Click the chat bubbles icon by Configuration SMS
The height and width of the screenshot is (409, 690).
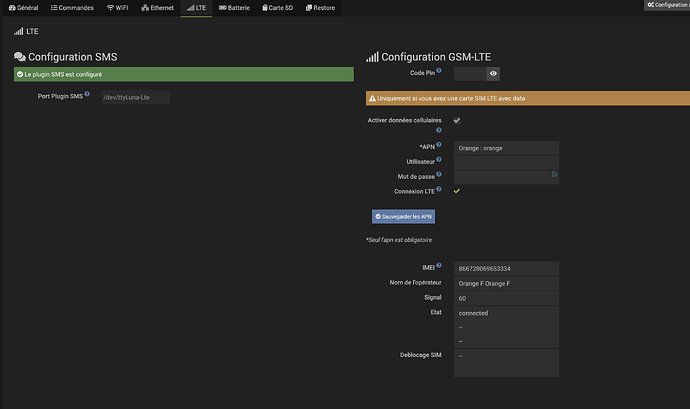tap(20, 57)
